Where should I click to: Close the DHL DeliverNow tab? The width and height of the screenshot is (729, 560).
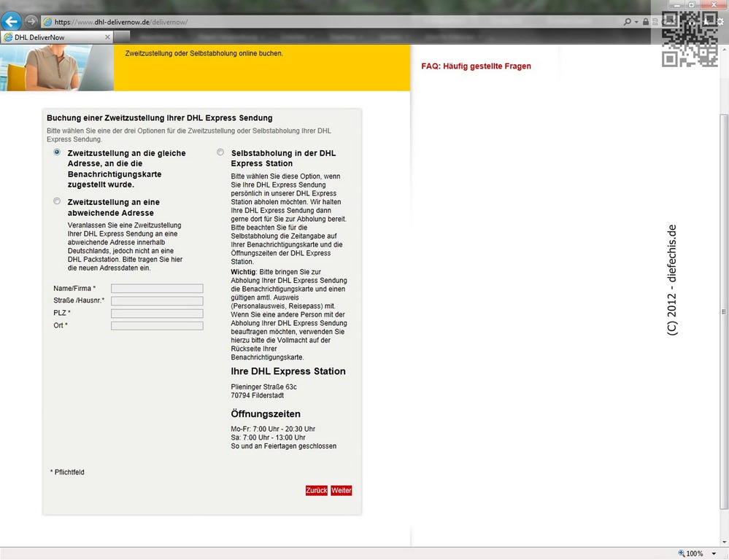tap(107, 37)
